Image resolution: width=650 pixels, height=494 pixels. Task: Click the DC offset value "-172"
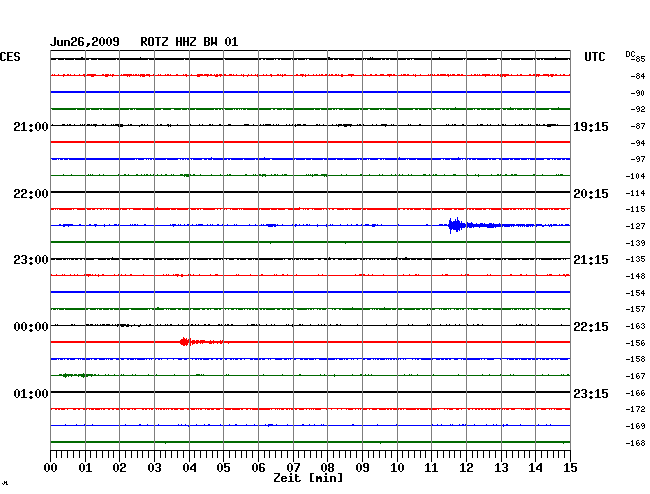pyautogui.click(x=635, y=409)
